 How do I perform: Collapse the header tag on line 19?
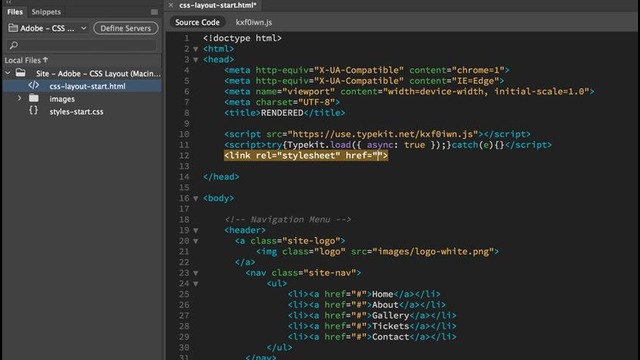[x=196, y=230]
